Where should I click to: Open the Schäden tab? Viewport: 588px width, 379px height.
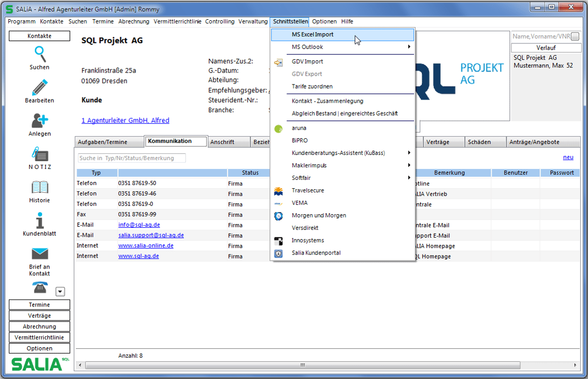point(485,142)
